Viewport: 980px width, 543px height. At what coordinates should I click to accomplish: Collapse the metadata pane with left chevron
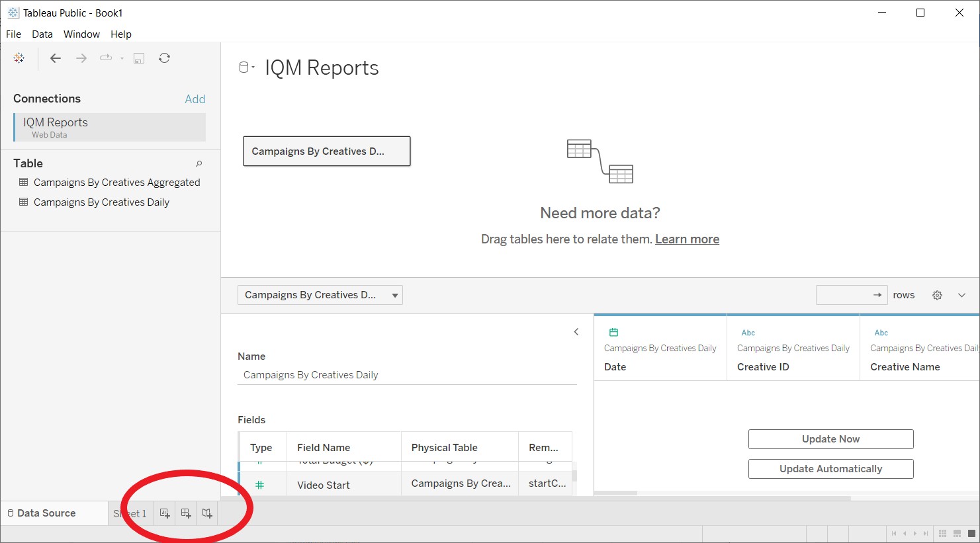coord(576,332)
